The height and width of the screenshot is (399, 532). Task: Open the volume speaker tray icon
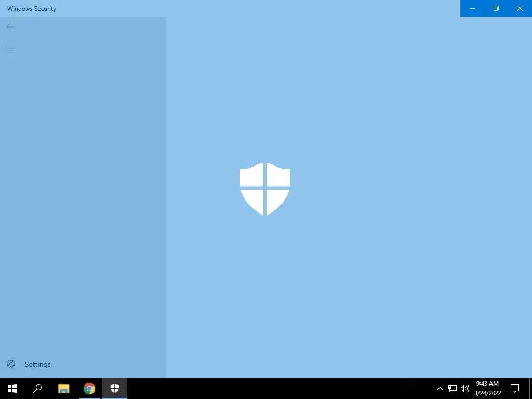465,389
